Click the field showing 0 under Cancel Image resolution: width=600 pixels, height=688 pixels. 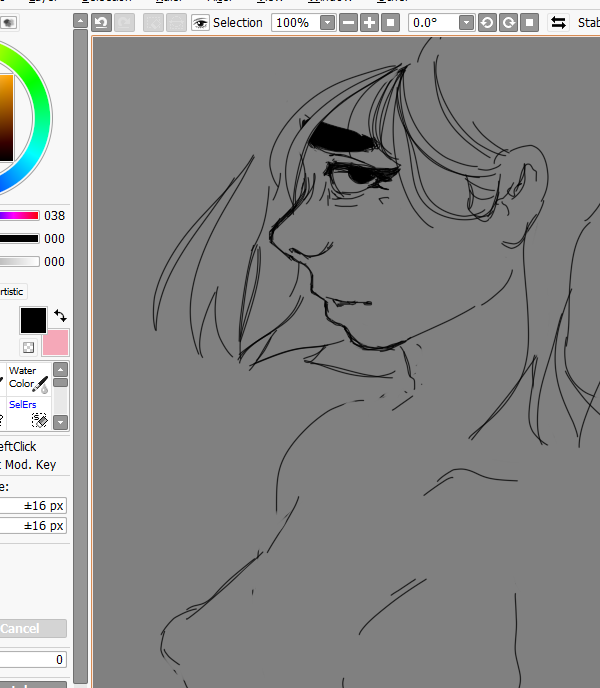pos(33,659)
